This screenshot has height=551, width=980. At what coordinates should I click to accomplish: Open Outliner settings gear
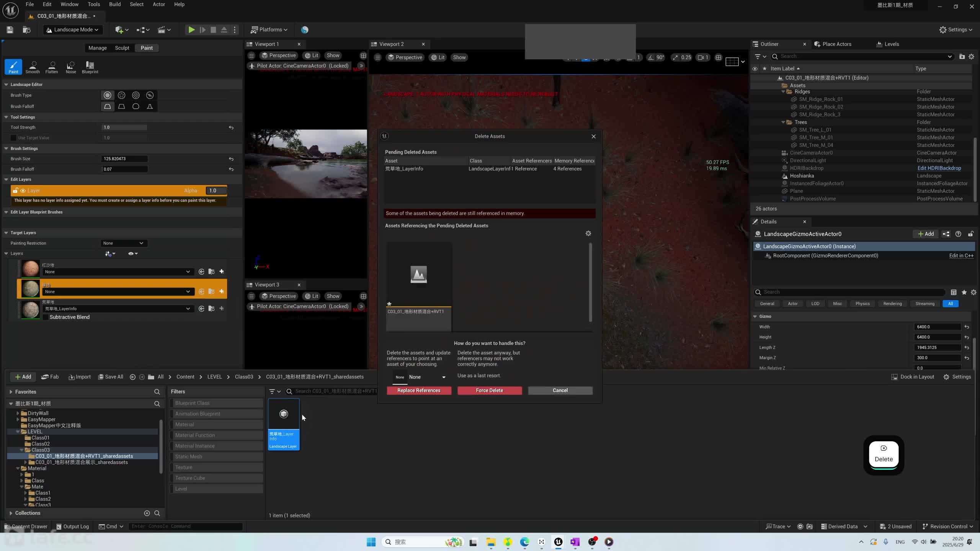[x=972, y=57]
